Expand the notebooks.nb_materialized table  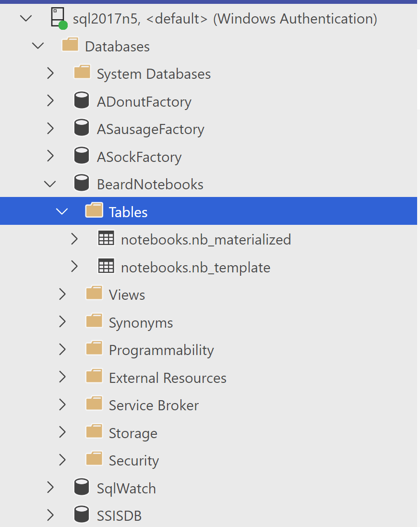(x=74, y=239)
